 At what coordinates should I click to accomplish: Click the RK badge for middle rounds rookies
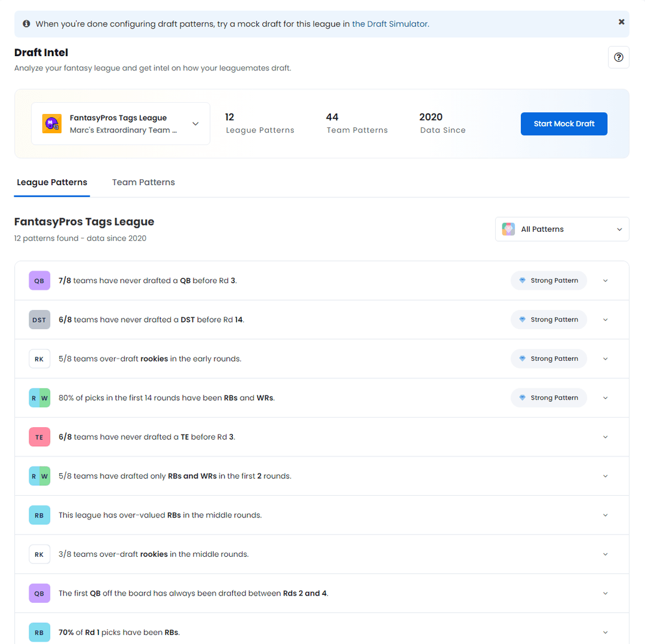point(39,554)
